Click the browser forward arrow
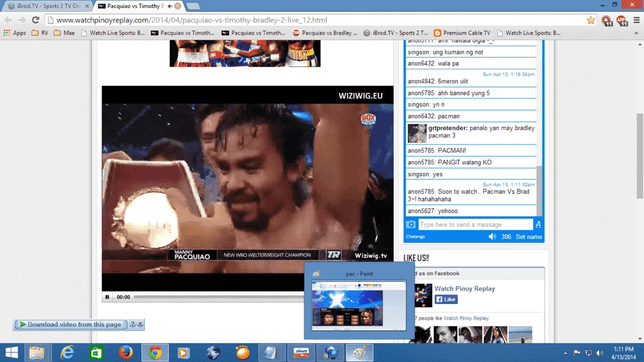Image resolution: width=644 pixels, height=362 pixels. [x=22, y=20]
